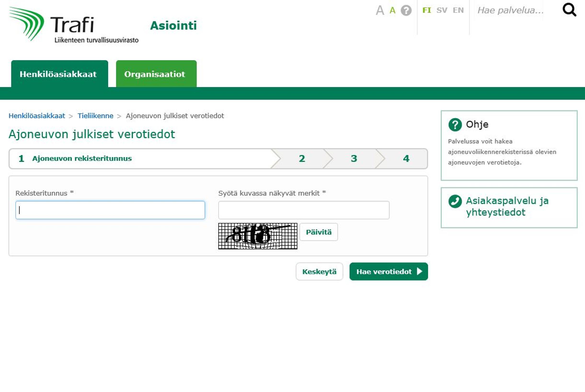Switch language to EN
Viewport: 585px width, 392px height.
(458, 10)
